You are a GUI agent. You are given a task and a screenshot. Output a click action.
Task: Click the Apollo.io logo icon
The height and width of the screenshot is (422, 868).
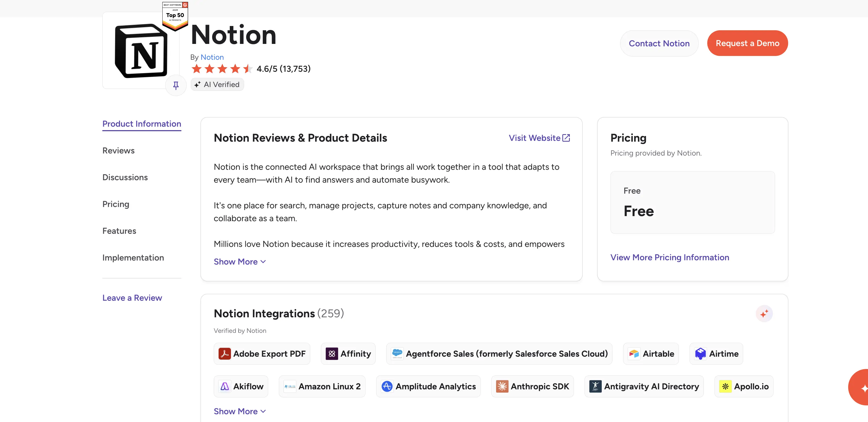point(725,386)
